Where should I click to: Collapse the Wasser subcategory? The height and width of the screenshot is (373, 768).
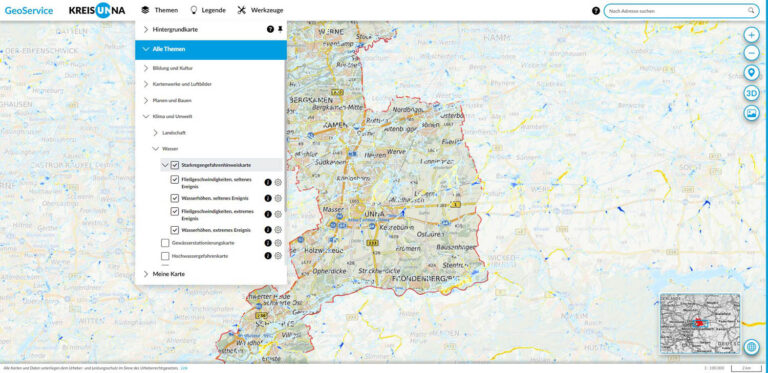click(156, 148)
